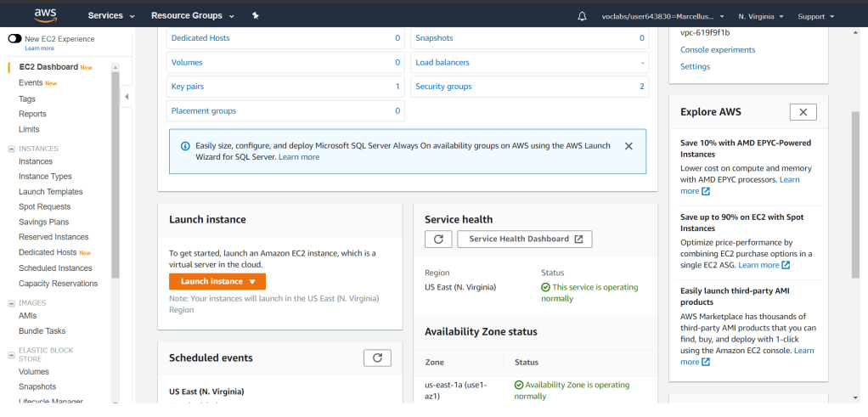Collapse the ELASTIC BLOCK STORE section

tap(11, 351)
